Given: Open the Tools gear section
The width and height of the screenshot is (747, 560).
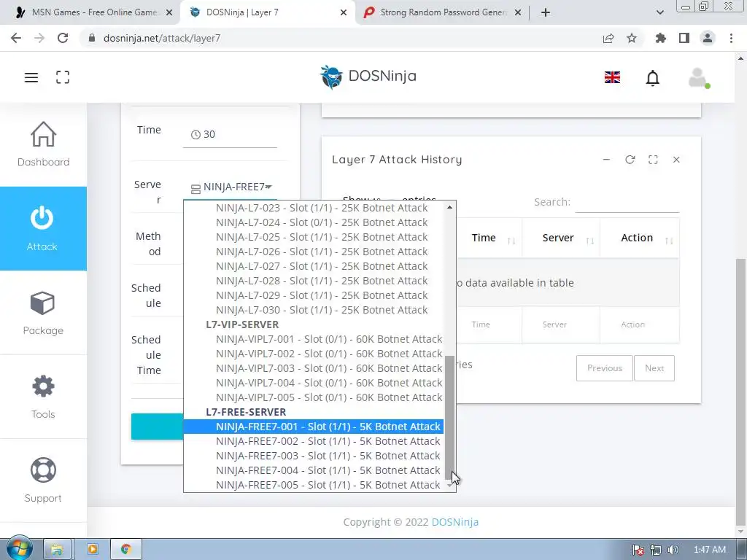Looking at the screenshot, I should click(x=43, y=397).
